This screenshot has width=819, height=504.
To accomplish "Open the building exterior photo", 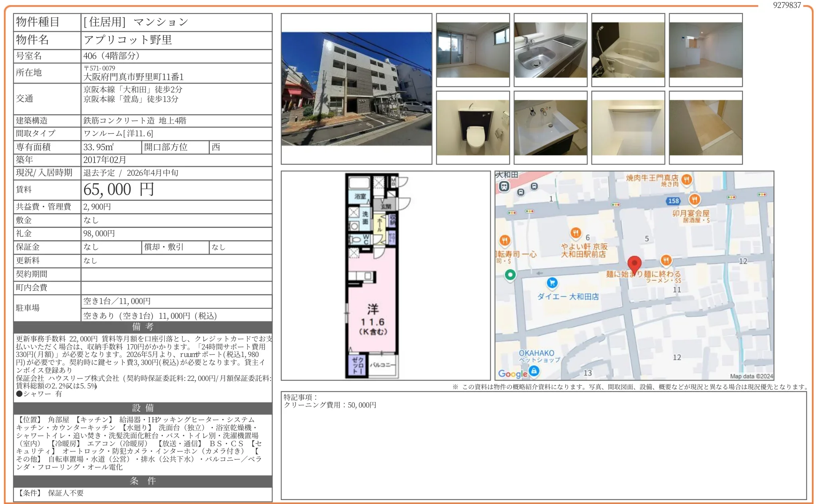I will pos(356,88).
